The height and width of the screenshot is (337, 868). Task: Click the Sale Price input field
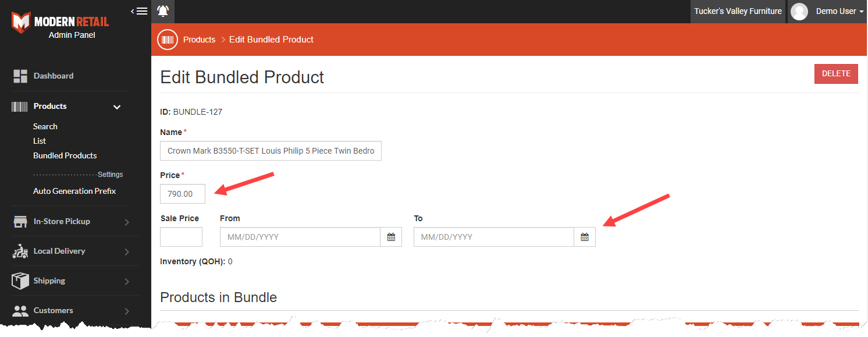pos(181,237)
